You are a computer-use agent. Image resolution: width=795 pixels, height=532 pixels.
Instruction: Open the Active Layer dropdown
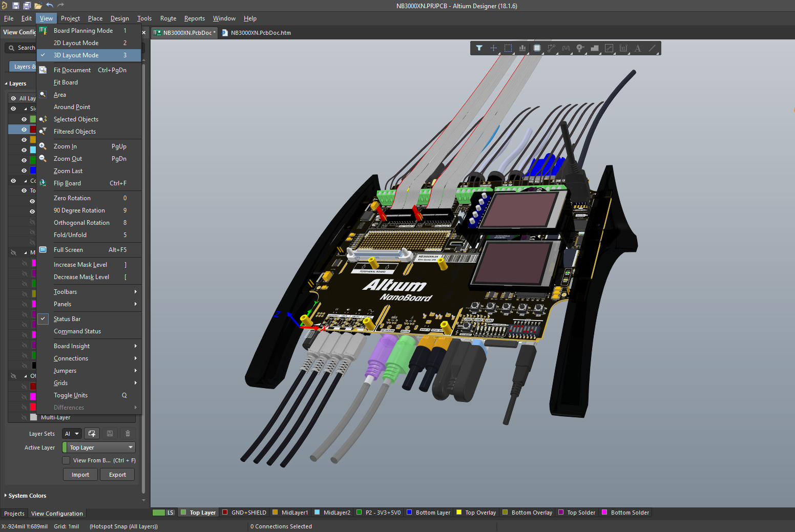tap(99, 448)
